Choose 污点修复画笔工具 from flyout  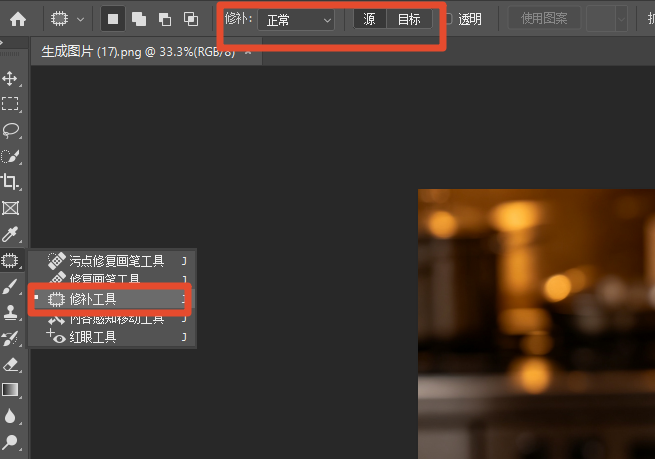pyautogui.click(x=112, y=261)
